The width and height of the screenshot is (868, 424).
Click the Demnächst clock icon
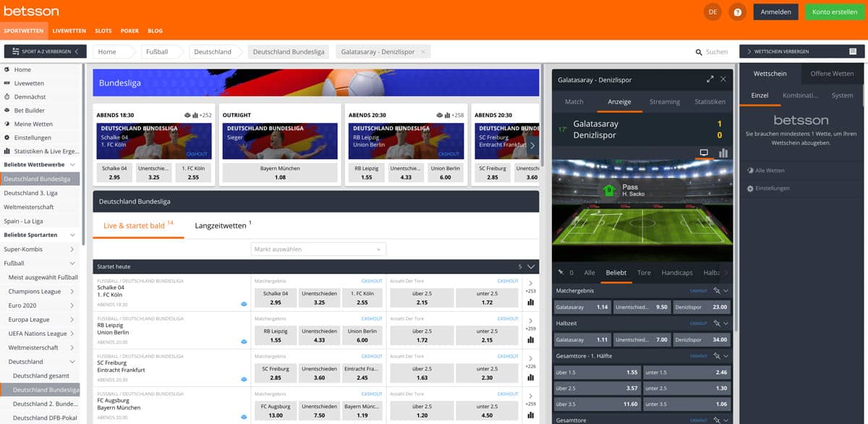(x=7, y=97)
